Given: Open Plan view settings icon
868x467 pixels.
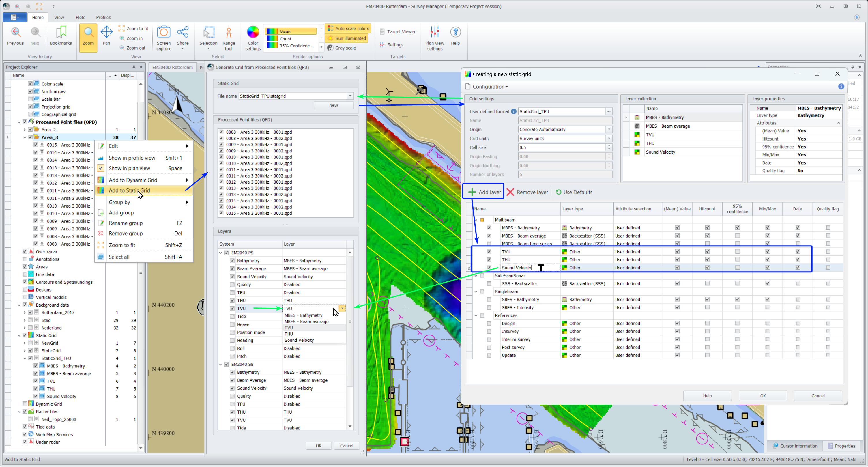Looking at the screenshot, I should 435,32.
